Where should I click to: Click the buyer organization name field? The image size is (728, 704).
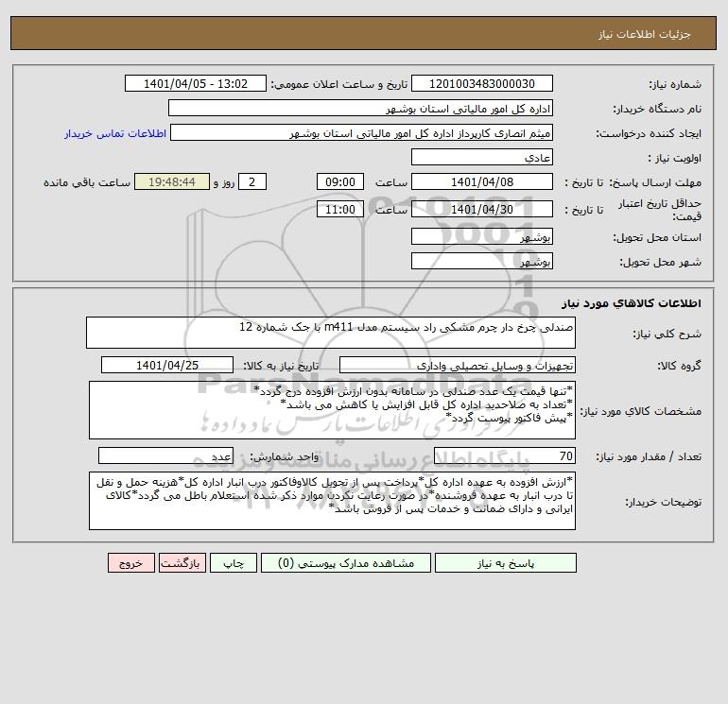tap(360, 108)
